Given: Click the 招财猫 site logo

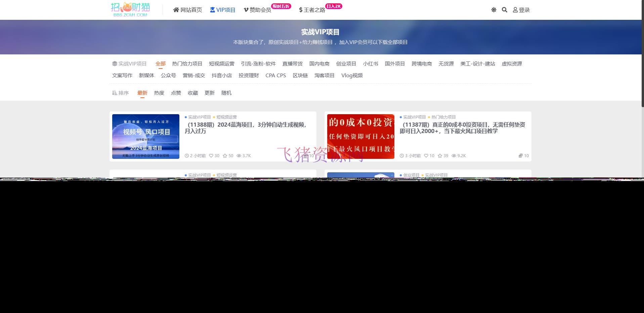Looking at the screenshot, I should pyautogui.click(x=131, y=9).
